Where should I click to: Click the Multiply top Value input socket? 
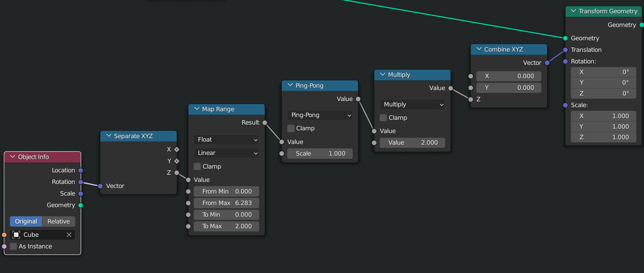[x=374, y=131]
